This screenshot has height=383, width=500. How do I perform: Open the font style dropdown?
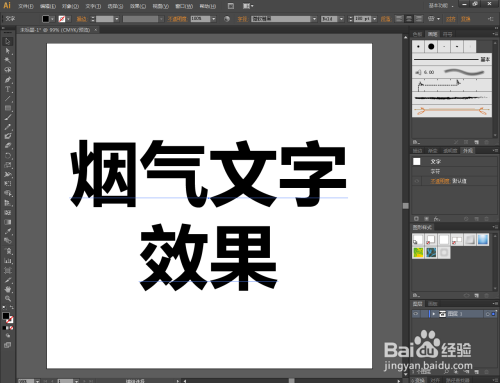pyautogui.click(x=341, y=19)
